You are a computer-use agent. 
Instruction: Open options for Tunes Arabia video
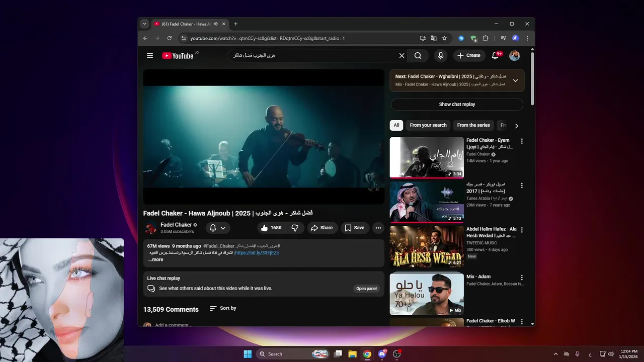522,186
